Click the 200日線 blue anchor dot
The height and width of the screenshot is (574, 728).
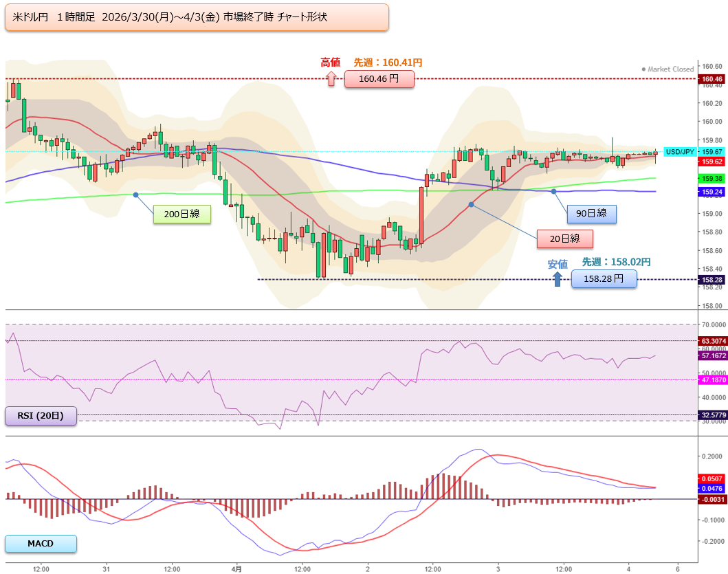point(135,195)
